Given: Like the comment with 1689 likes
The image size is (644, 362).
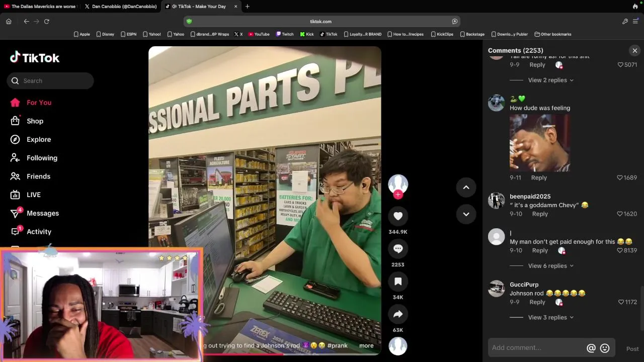Looking at the screenshot, I should coord(620,178).
